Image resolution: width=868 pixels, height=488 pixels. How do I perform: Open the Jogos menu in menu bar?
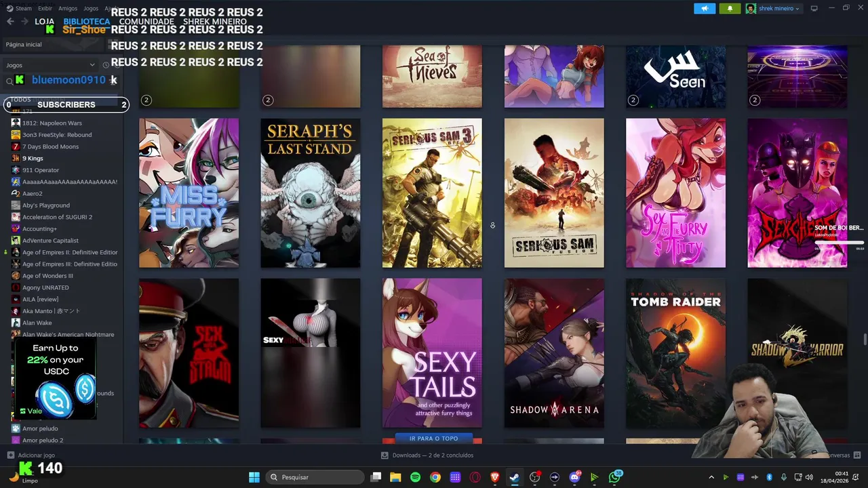point(90,8)
